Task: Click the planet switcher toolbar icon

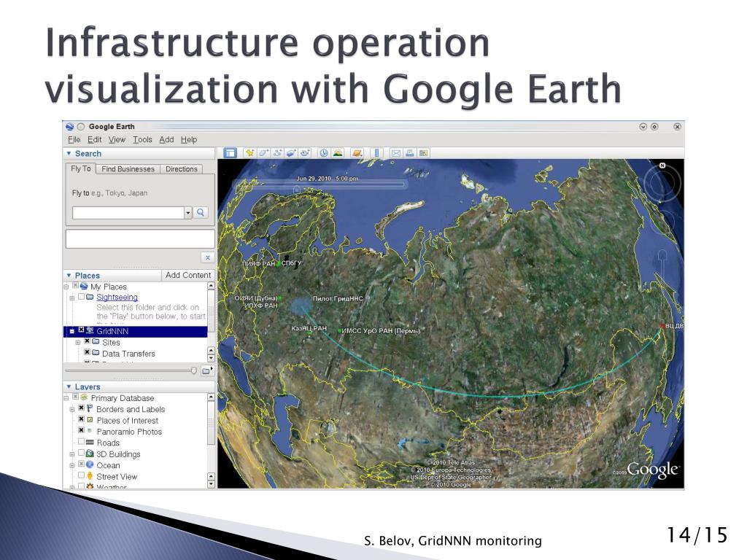Action: point(357,153)
